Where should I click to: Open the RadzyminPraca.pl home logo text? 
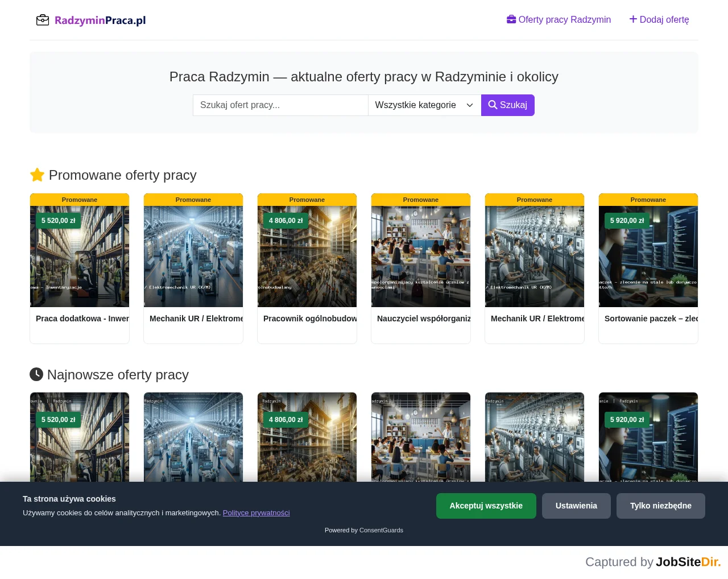click(x=100, y=20)
